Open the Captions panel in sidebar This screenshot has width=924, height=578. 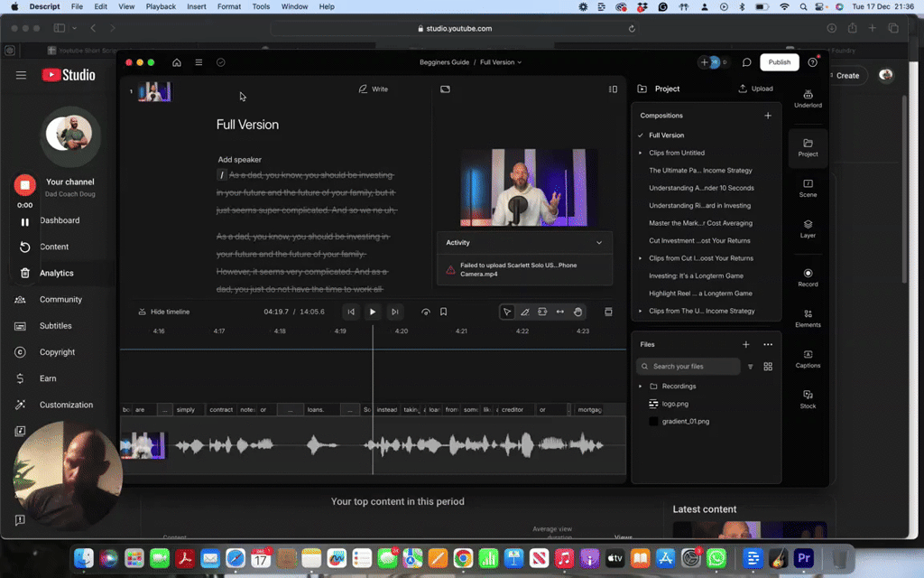(808, 359)
